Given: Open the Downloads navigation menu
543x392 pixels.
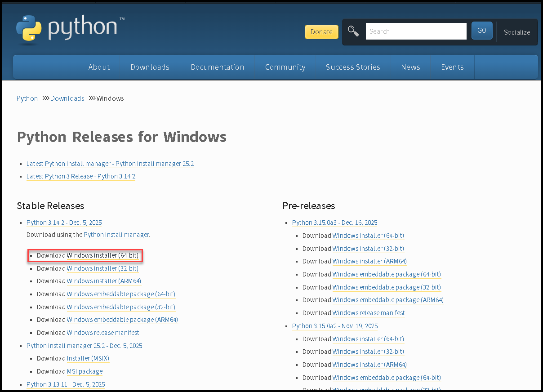Looking at the screenshot, I should 150,67.
